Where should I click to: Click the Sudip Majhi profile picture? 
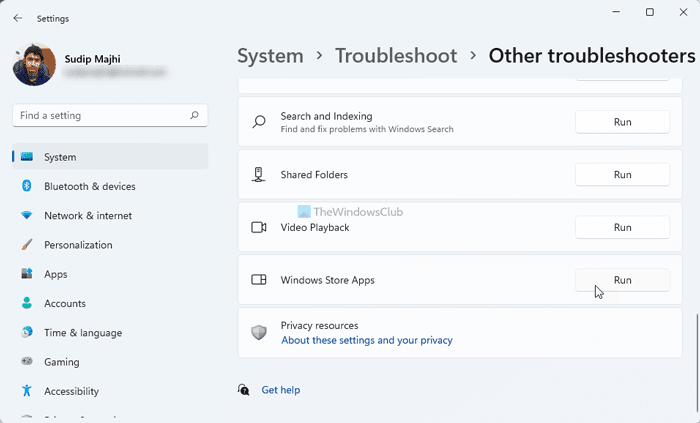point(34,64)
